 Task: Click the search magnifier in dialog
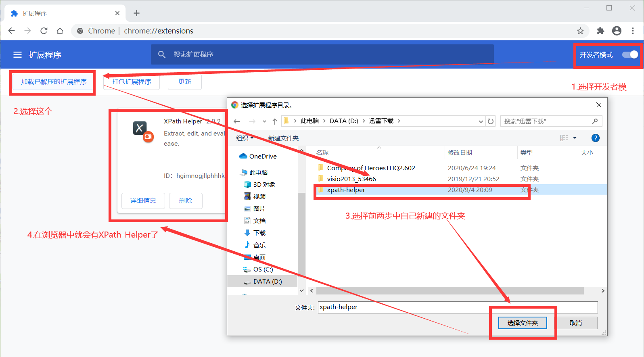pos(595,121)
